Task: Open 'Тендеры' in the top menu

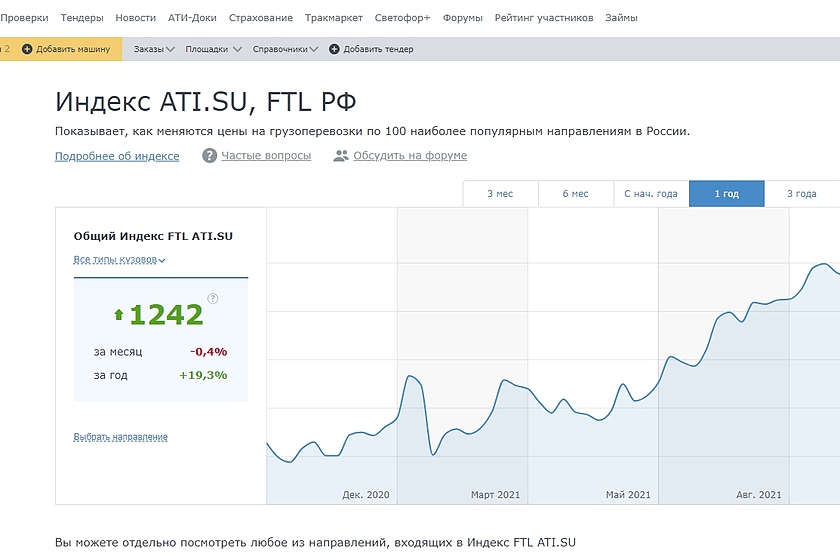Action: [82, 18]
